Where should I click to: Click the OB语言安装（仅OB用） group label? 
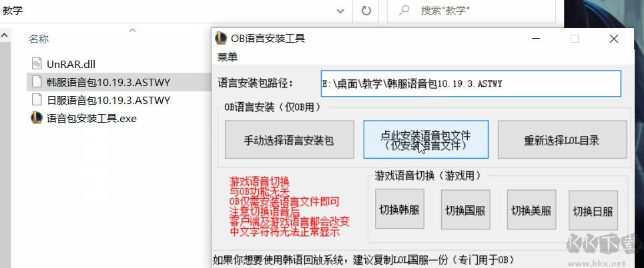coord(272,107)
